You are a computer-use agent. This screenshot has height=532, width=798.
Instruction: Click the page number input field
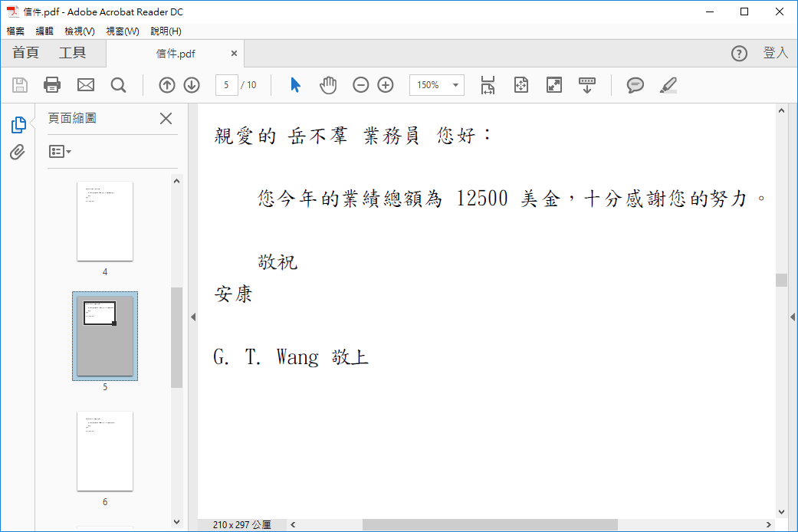pos(226,85)
